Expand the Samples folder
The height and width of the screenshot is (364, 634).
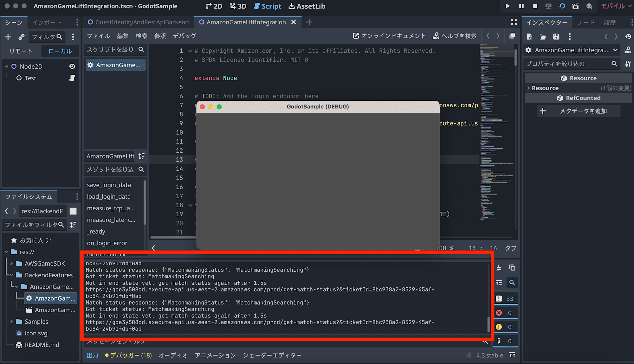[12, 321]
